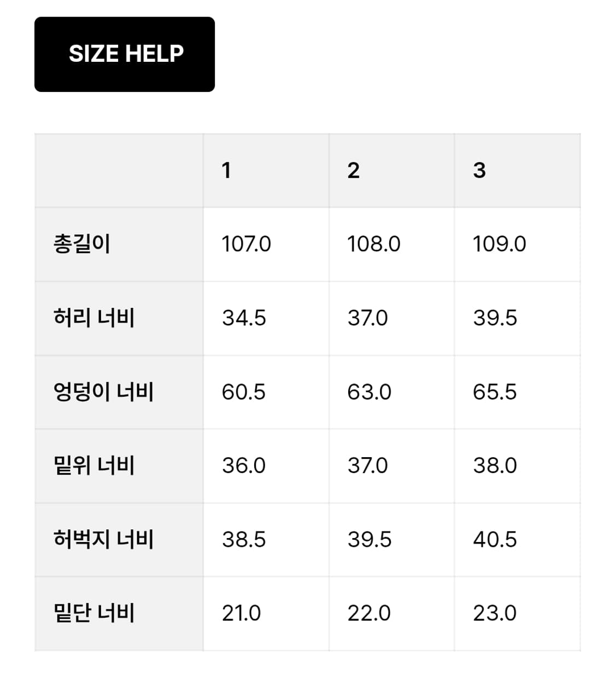Select the 38.0 value in 밑위 너비 row
Image resolution: width=615 pixels, height=700 pixels.
click(x=495, y=465)
